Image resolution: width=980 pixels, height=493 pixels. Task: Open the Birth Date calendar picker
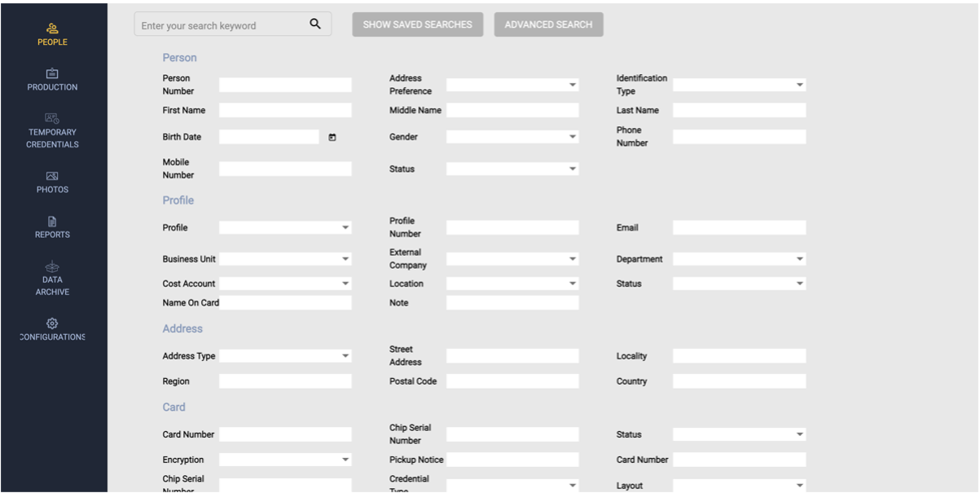click(x=331, y=136)
